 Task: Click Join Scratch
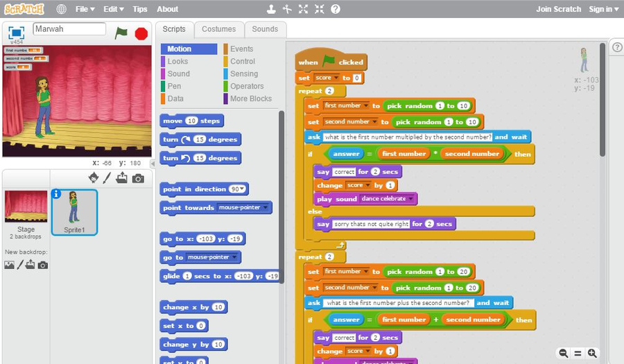tap(558, 9)
